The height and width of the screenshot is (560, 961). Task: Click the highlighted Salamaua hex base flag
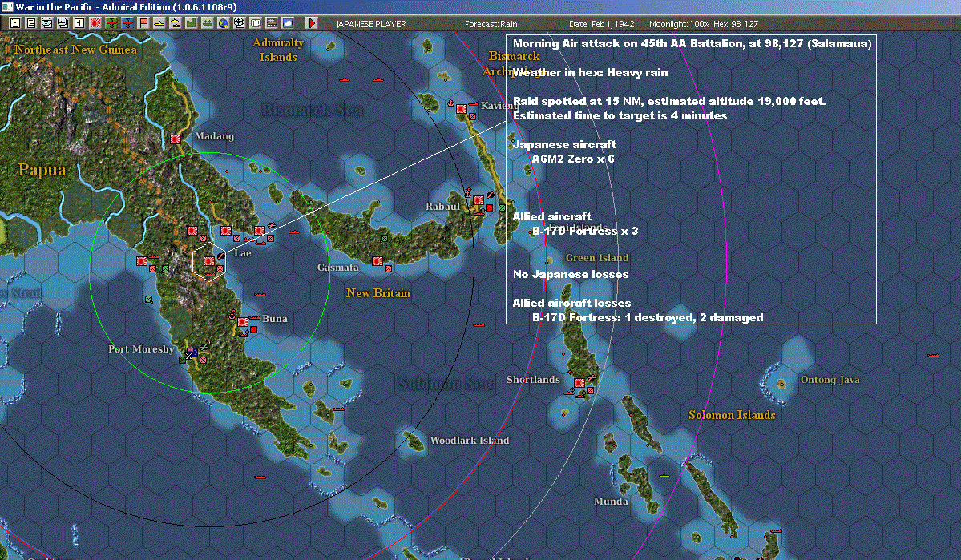(x=209, y=261)
